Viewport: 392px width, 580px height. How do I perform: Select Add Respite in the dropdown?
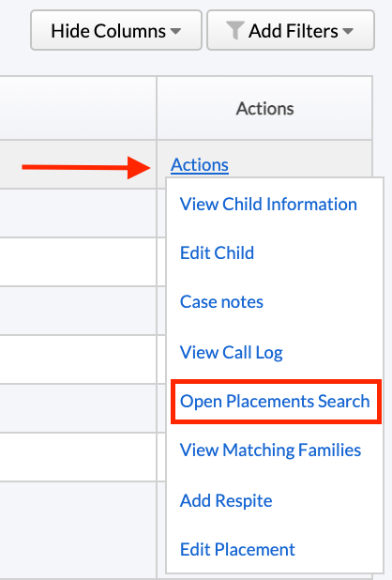[x=226, y=500]
